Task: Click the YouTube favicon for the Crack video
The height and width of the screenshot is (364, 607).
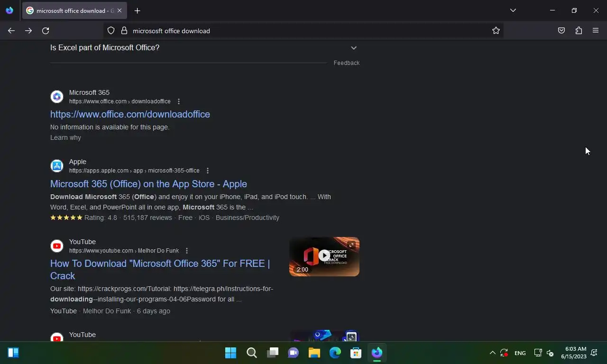Action: tap(57, 246)
